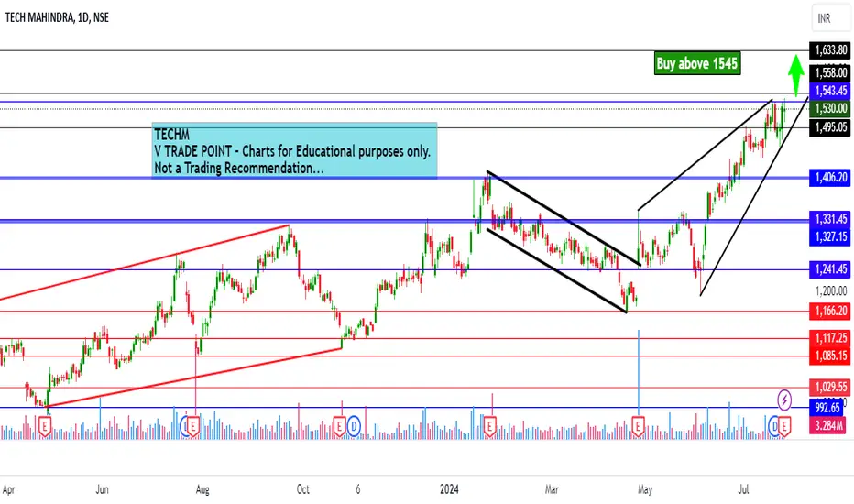Select the Buy above 1545 label
The height and width of the screenshot is (504, 854).
point(697,64)
